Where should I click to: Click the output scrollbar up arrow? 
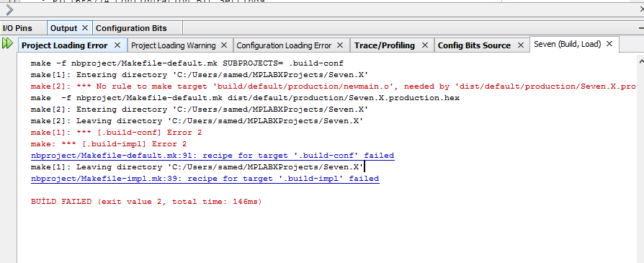(640, 61)
